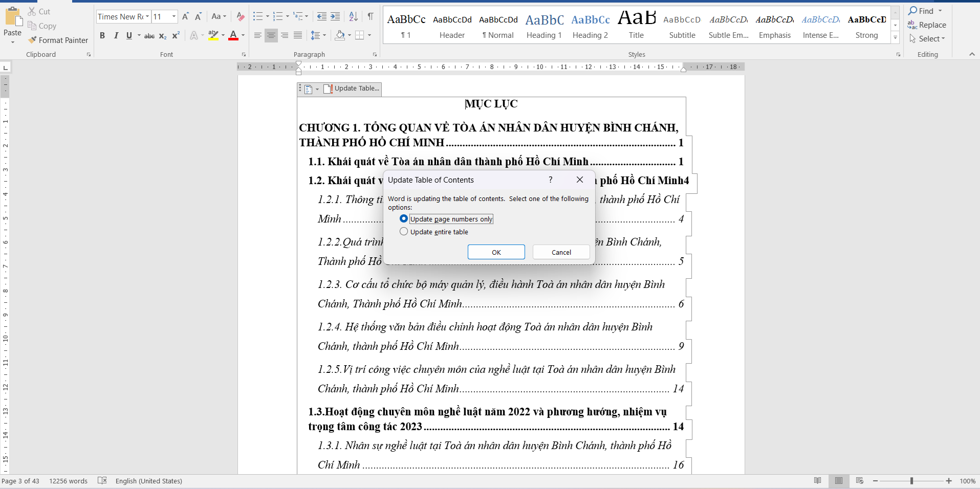Toggle Underline formatting
This screenshot has height=489, width=980.
pyautogui.click(x=129, y=35)
